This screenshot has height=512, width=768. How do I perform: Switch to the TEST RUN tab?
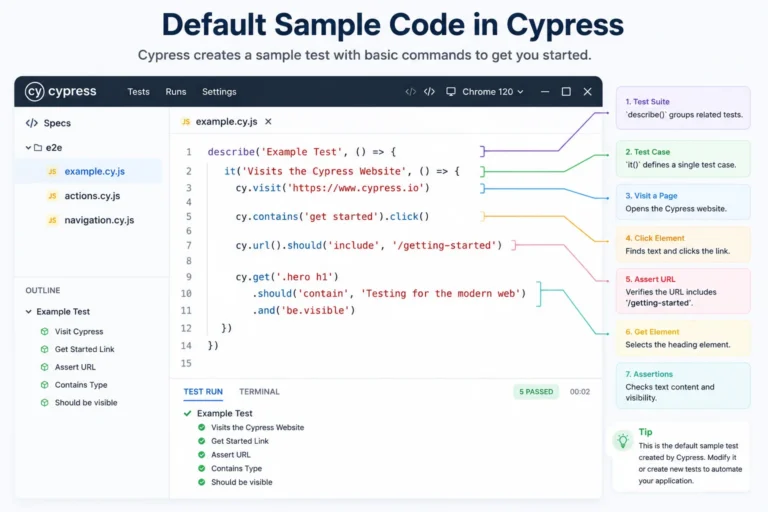point(203,392)
